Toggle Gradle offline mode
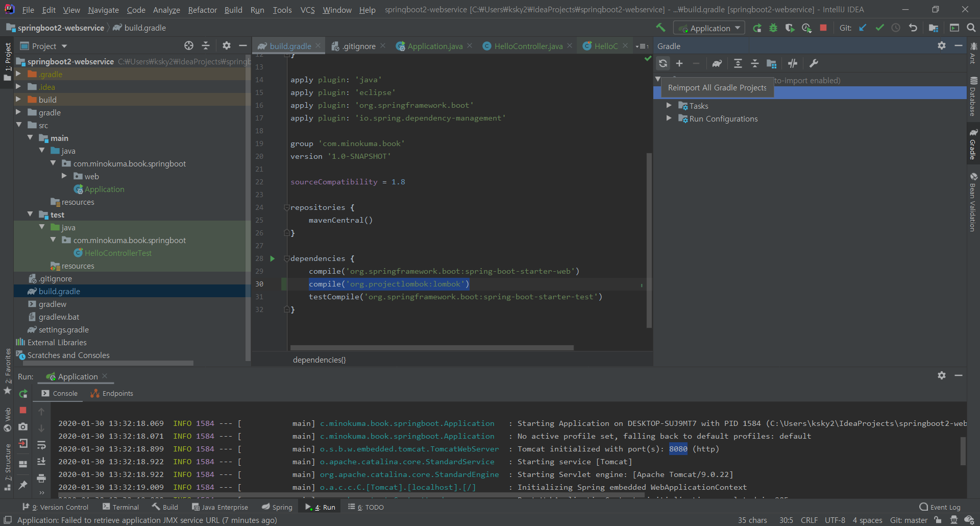The image size is (980, 526). click(792, 63)
